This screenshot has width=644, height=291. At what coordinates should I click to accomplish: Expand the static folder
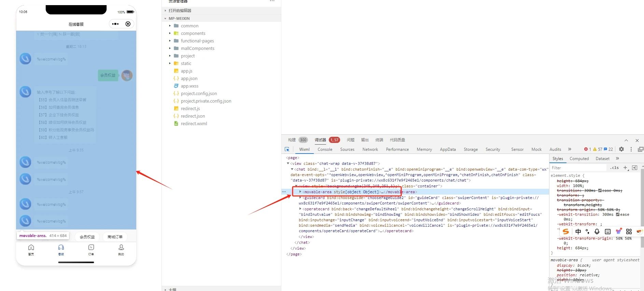click(170, 63)
